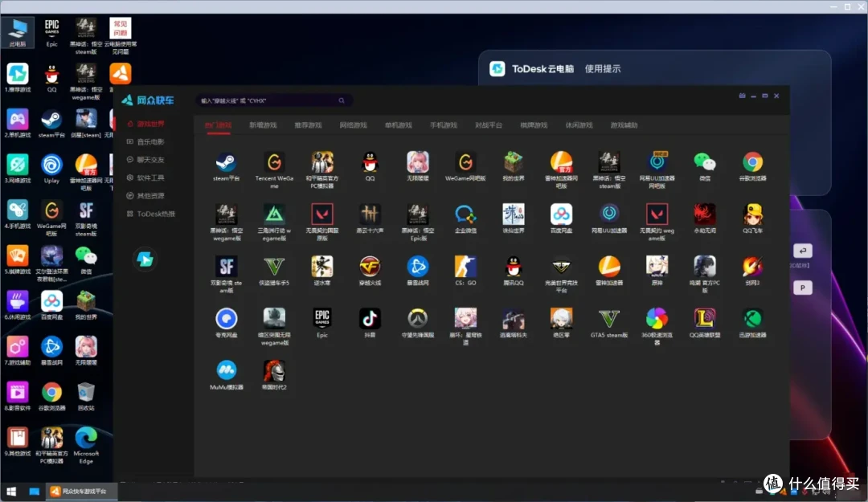The width and height of the screenshot is (868, 502).
Task: Click the P key button on right
Action: [803, 288]
